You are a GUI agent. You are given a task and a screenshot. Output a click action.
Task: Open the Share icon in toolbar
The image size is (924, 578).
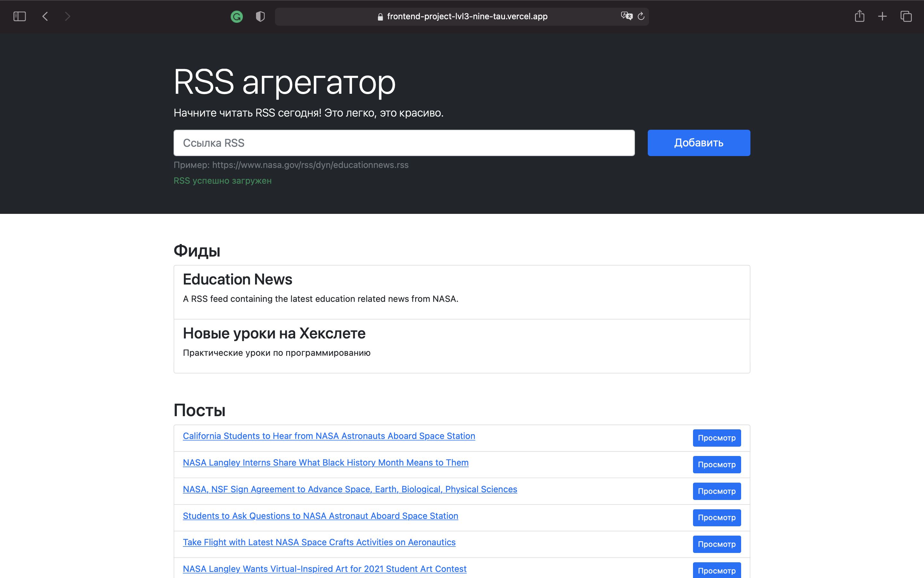coord(860,16)
